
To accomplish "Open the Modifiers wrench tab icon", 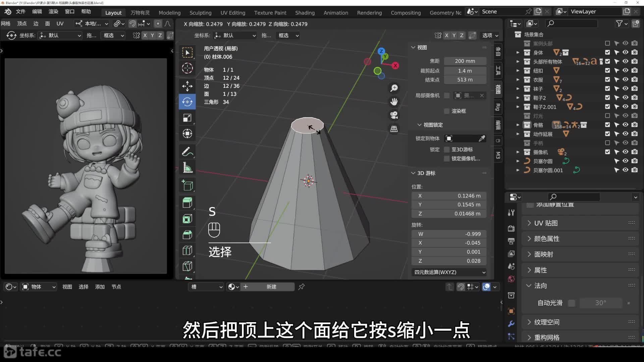I will 511,324.
